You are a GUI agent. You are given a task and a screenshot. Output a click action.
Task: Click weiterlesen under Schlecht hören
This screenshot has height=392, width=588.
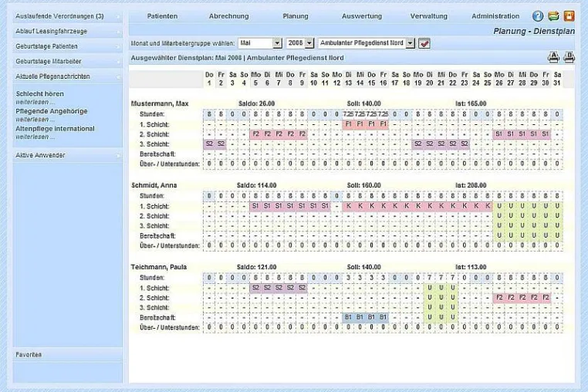pos(35,102)
